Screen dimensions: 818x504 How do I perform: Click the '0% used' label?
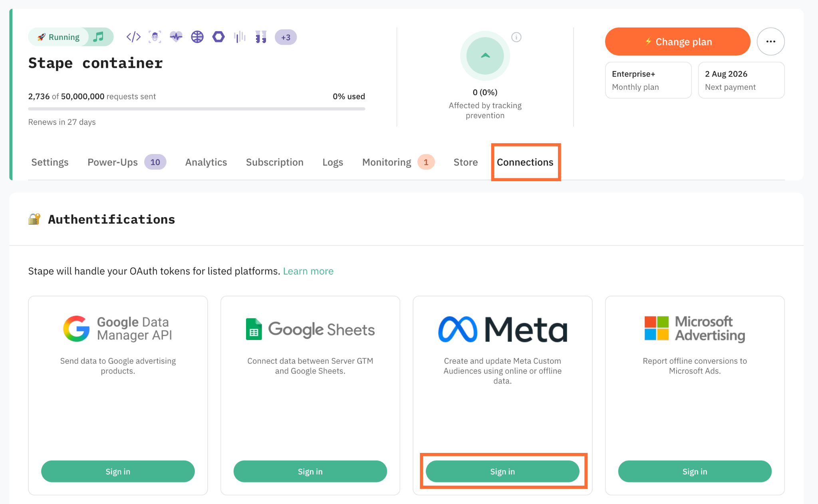pos(349,96)
